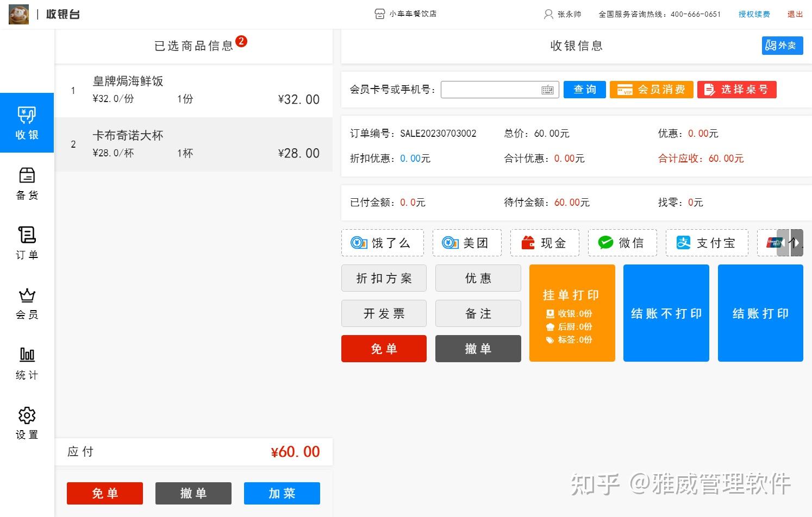This screenshot has height=517, width=812.
Task: Choose 现金 cash payment
Action: (x=545, y=243)
